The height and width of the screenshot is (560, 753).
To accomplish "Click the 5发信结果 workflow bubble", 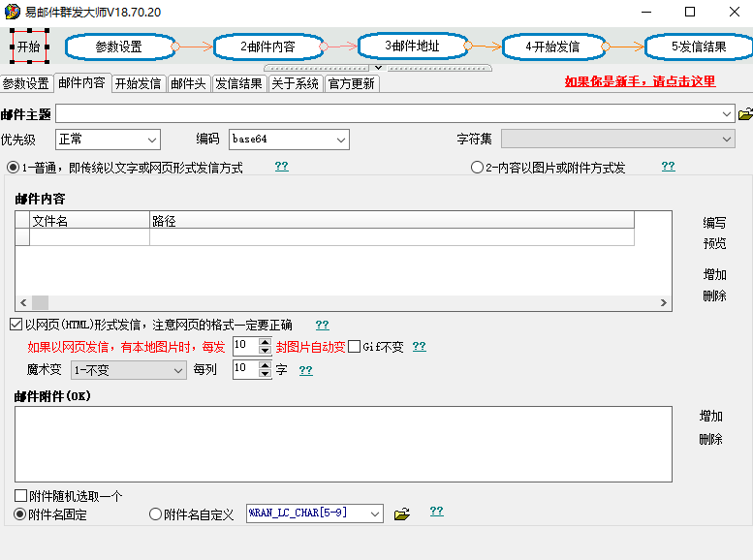I will [699, 47].
